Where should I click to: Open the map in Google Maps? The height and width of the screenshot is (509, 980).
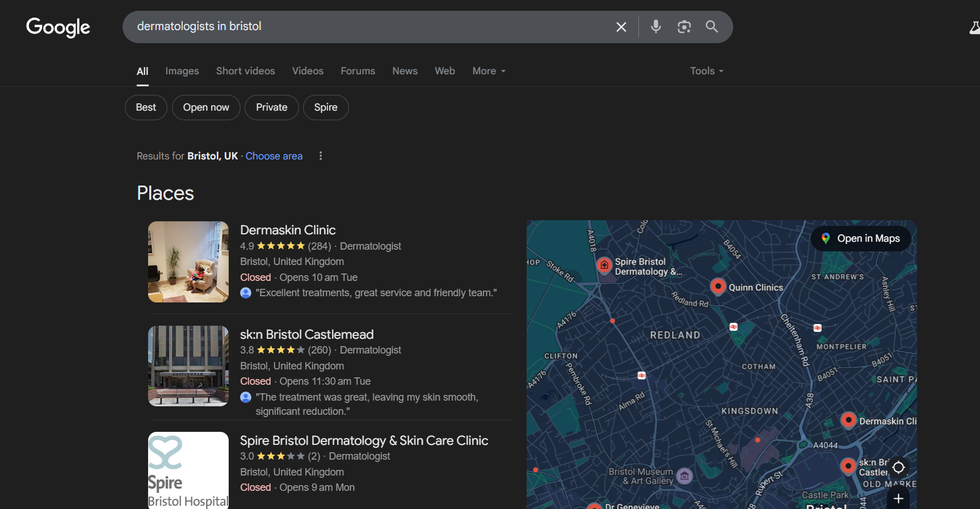click(861, 238)
